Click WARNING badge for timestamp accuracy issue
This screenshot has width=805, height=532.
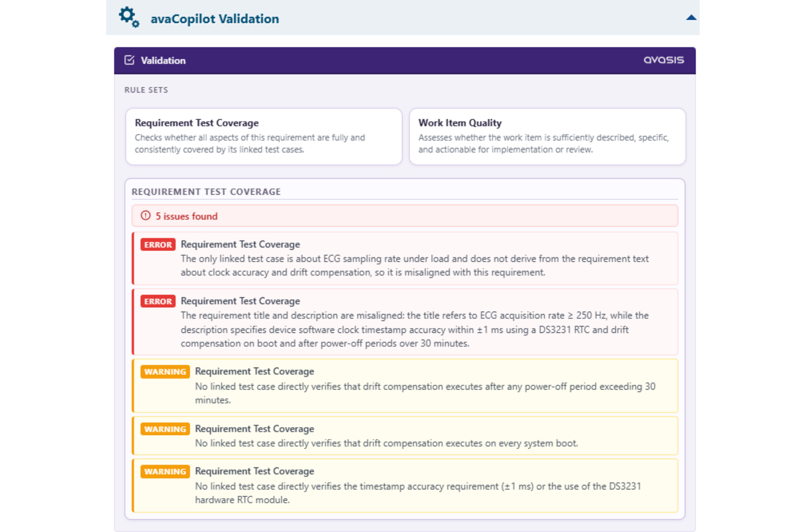[x=165, y=471]
